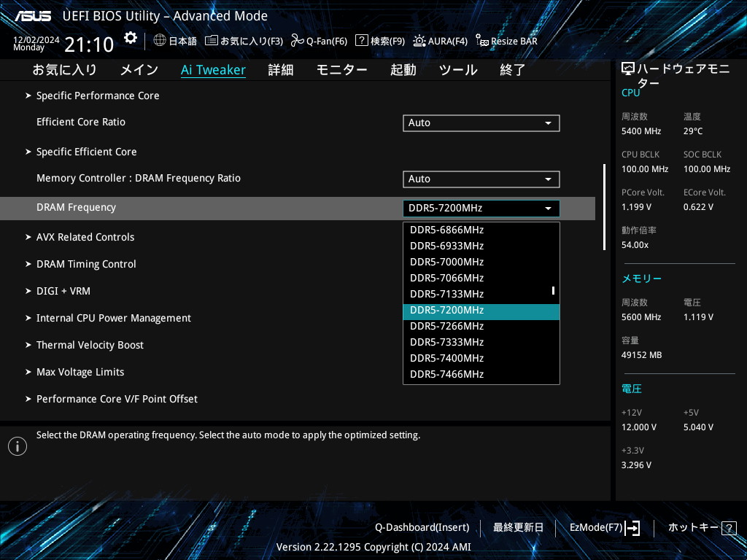Toggle Resize BAR icon
Viewport: 747px width, 560px height.
click(482, 41)
